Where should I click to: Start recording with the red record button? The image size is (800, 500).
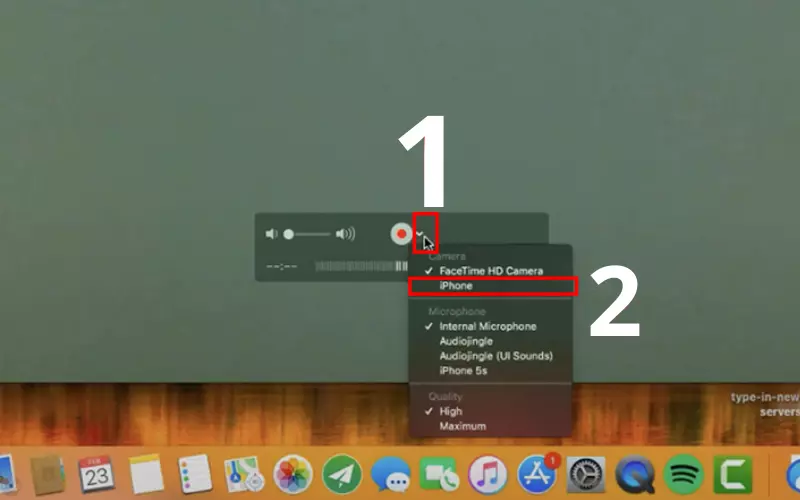tap(401, 234)
